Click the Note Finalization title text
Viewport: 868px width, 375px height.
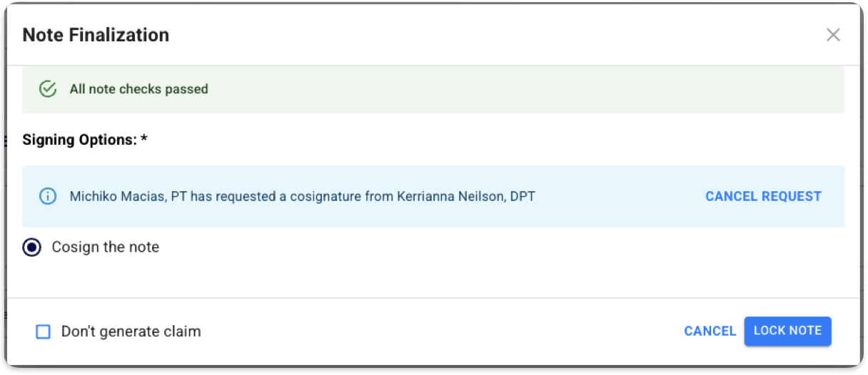(96, 35)
